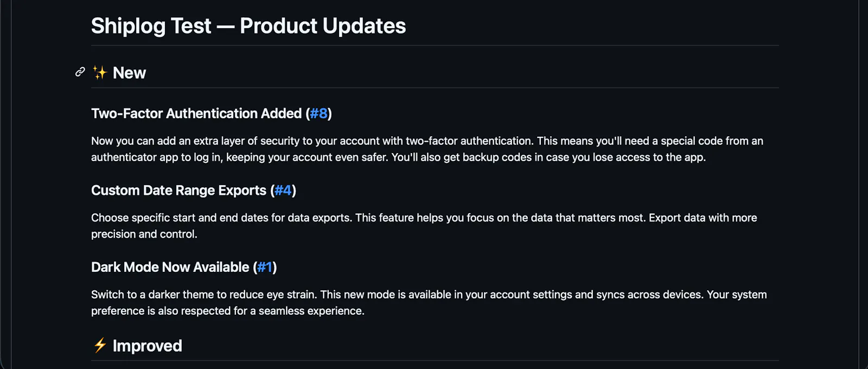Click the phrase 'precision and control'

(x=143, y=234)
